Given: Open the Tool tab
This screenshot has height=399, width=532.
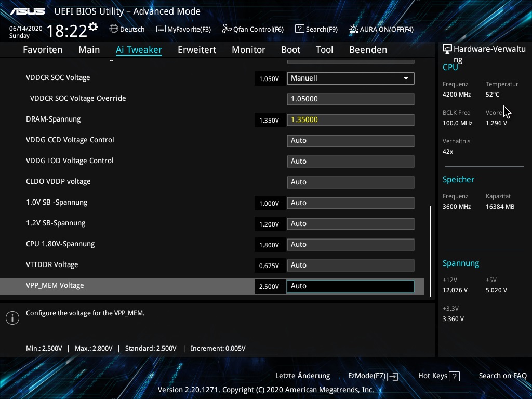Looking at the screenshot, I should pos(324,50).
